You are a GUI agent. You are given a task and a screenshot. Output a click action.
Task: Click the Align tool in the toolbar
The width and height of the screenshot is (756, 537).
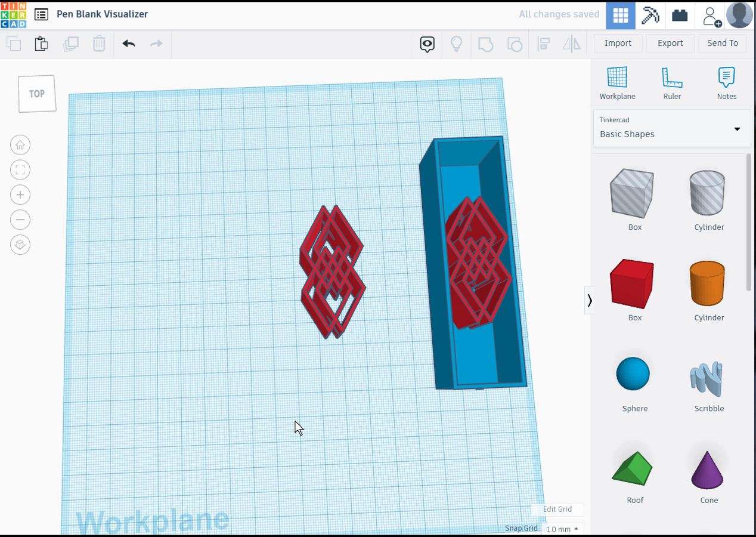(x=544, y=44)
